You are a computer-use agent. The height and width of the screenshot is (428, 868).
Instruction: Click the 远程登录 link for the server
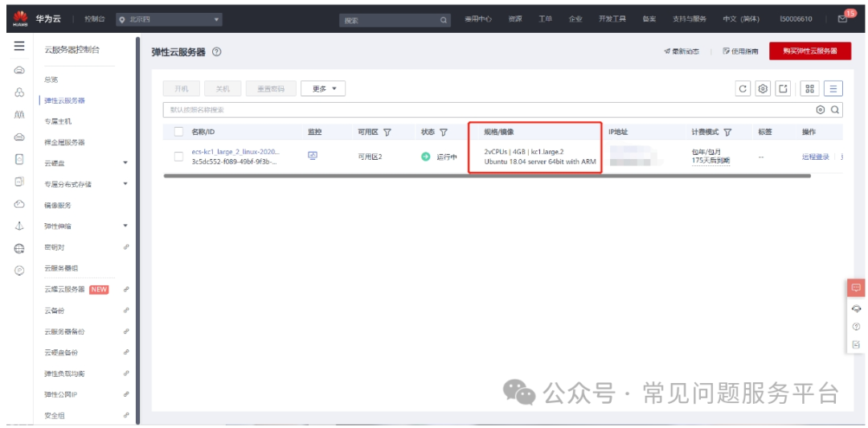(816, 157)
